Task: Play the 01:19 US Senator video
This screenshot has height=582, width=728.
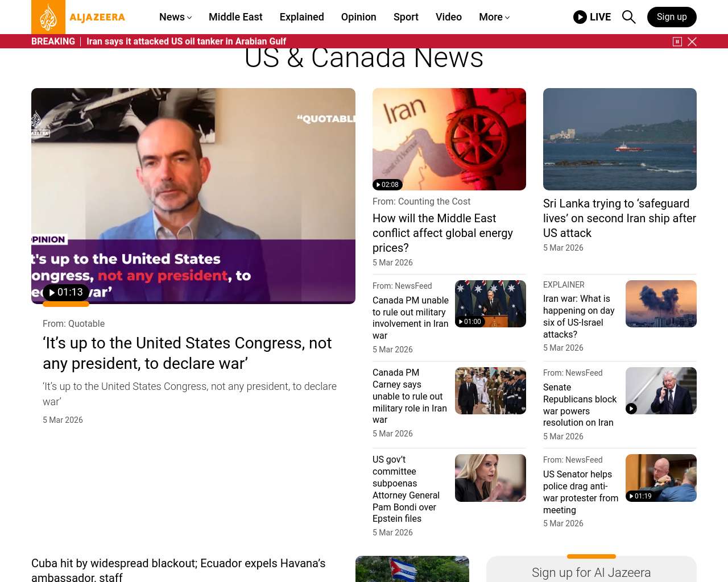Action: point(640,496)
